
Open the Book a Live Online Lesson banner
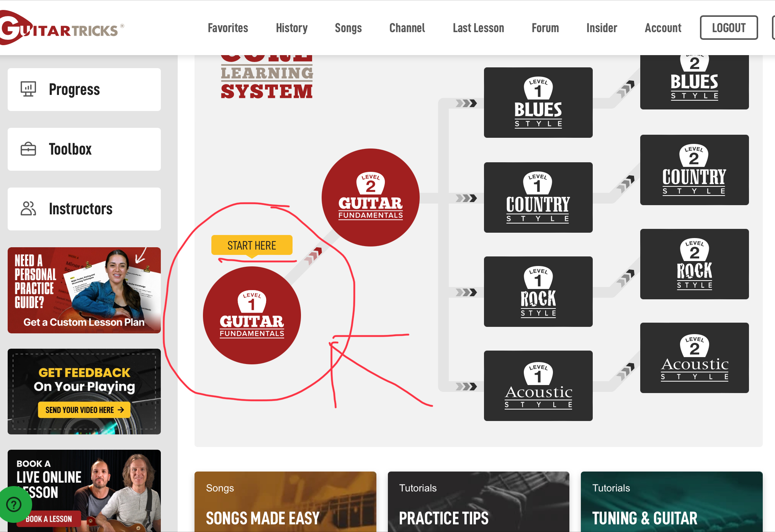84,491
